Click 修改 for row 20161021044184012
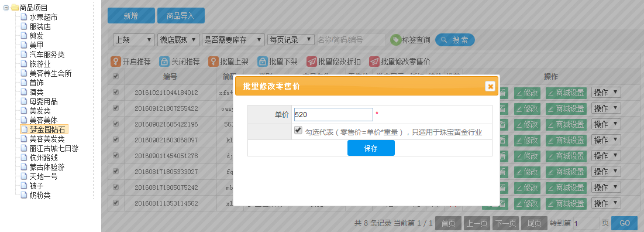Image resolution: width=644 pixels, height=232 pixels. point(528,93)
